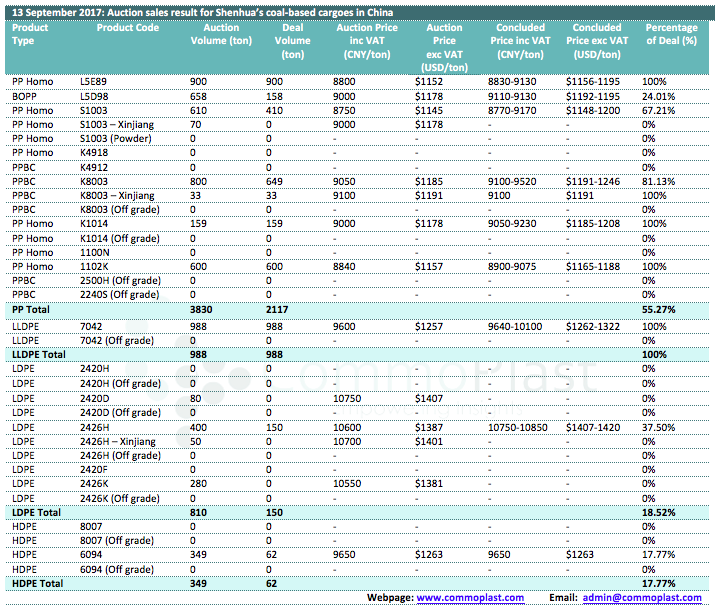Click the 10750-10850 concluded price cell
This screenshot has height=615, width=715.
[x=518, y=426]
